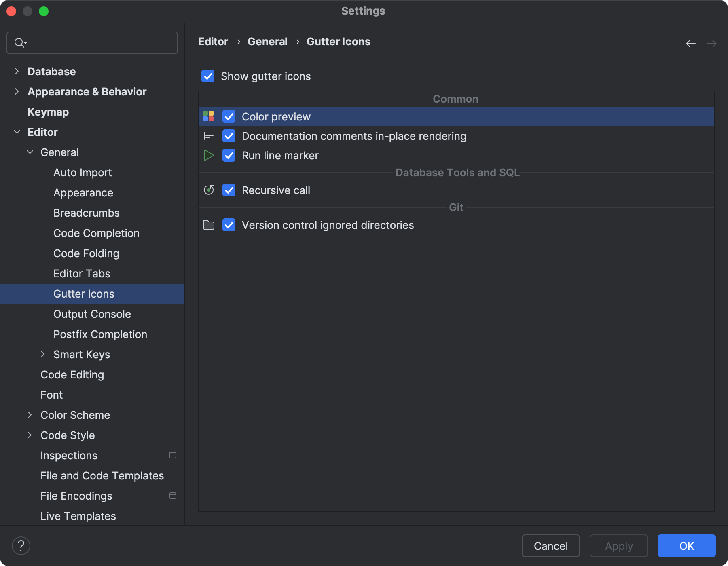
Task: Expand the Database section
Action: tap(17, 71)
